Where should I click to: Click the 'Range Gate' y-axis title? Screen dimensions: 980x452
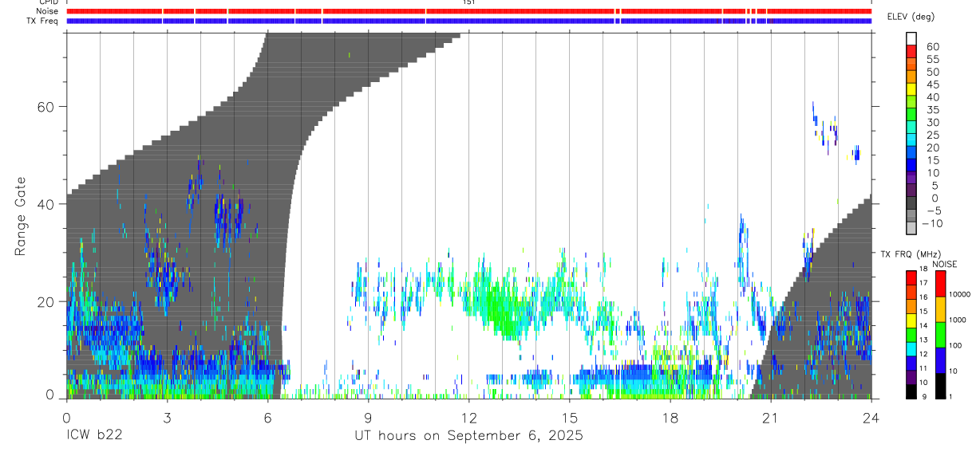tap(21, 217)
